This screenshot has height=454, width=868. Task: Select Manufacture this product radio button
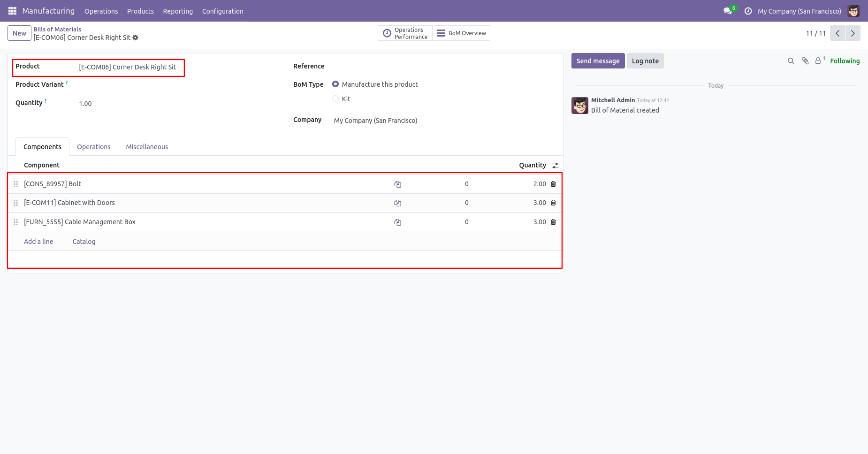point(335,84)
